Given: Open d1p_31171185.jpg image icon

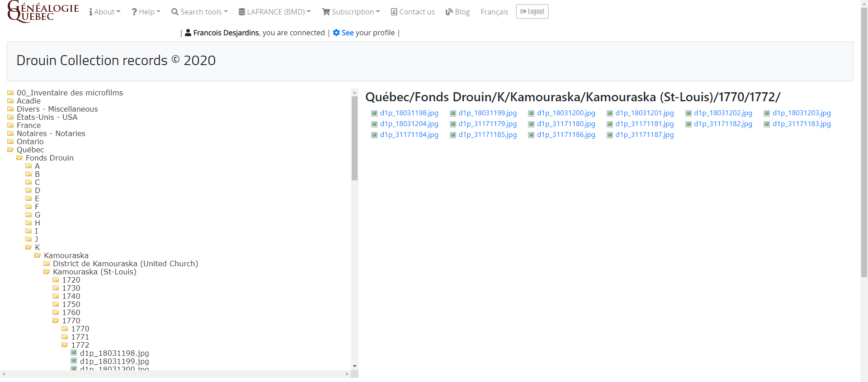Looking at the screenshot, I should 453,135.
